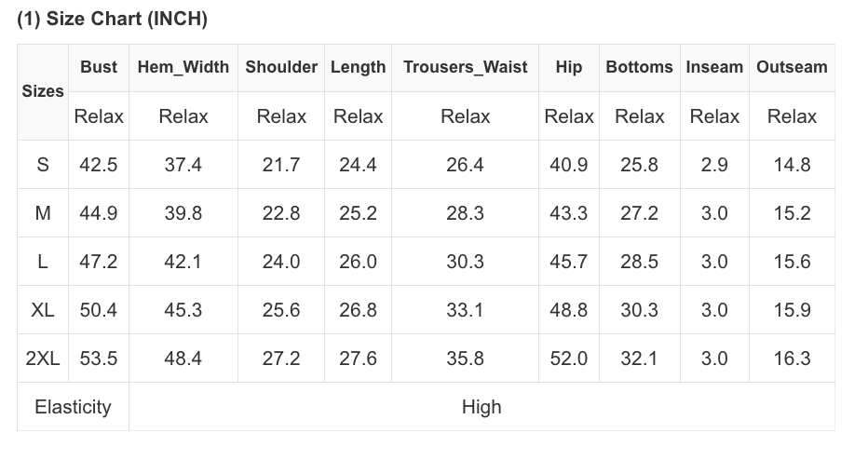Select the Bust column header
868x460 pixels.
99,67
